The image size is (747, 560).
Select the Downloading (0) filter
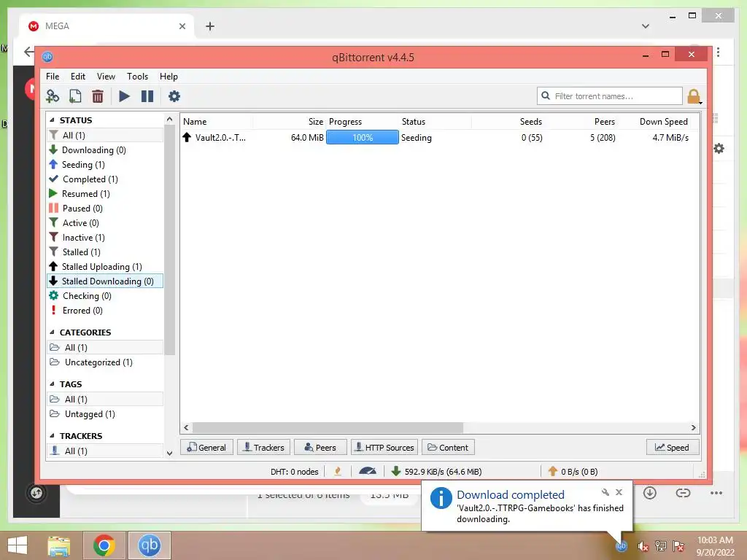click(105, 150)
